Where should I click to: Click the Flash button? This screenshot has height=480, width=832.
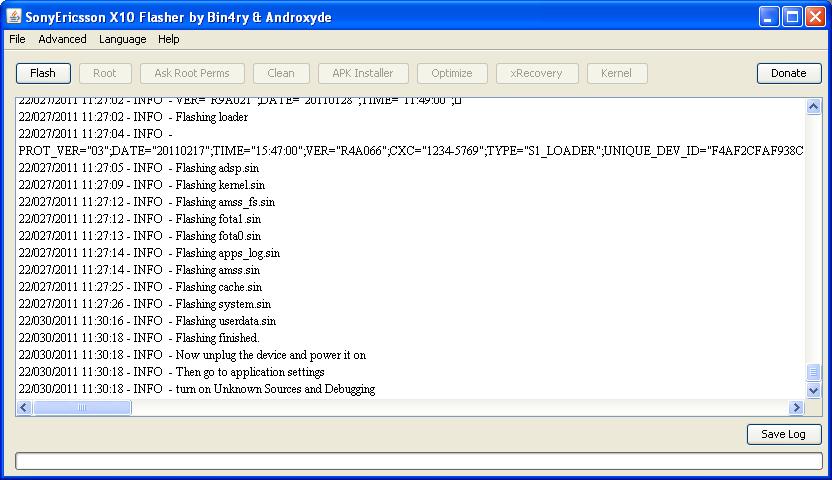click(x=43, y=73)
